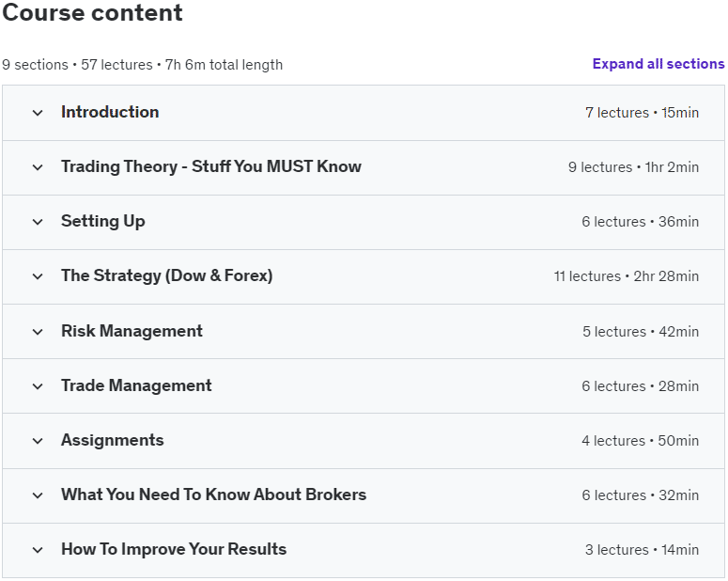The image size is (728, 581).
Task: Click '6 lectures • 28min' text
Action: point(641,385)
